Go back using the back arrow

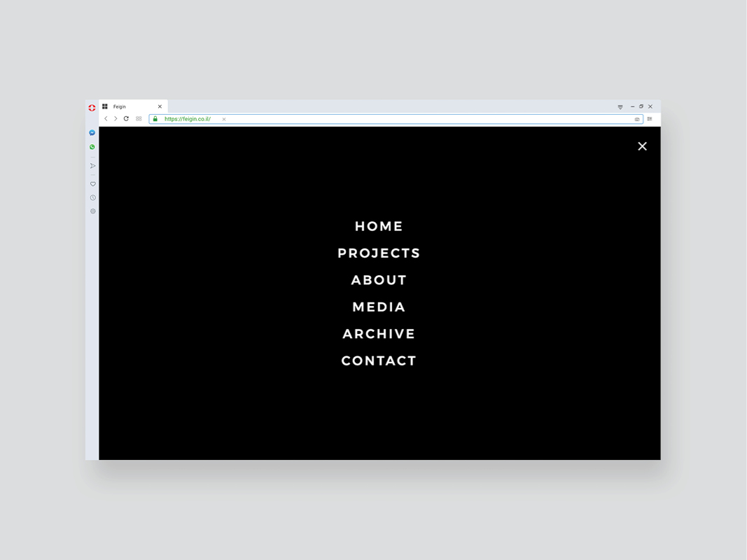pyautogui.click(x=106, y=118)
